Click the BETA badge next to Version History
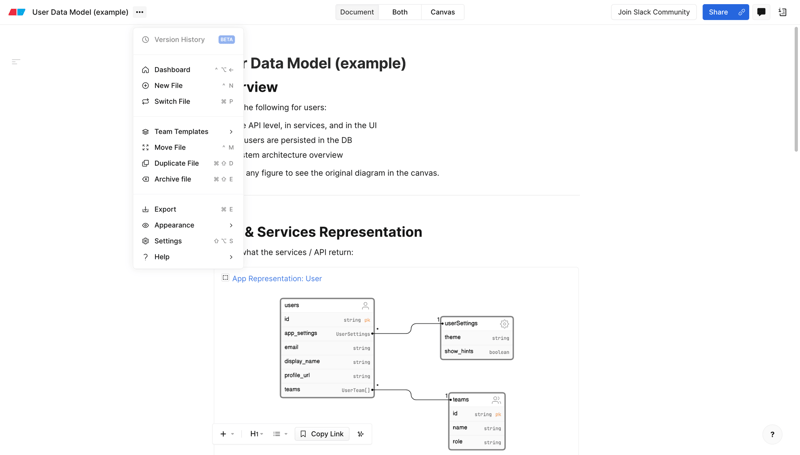Viewport: 800px width, 455px height. [x=227, y=39]
